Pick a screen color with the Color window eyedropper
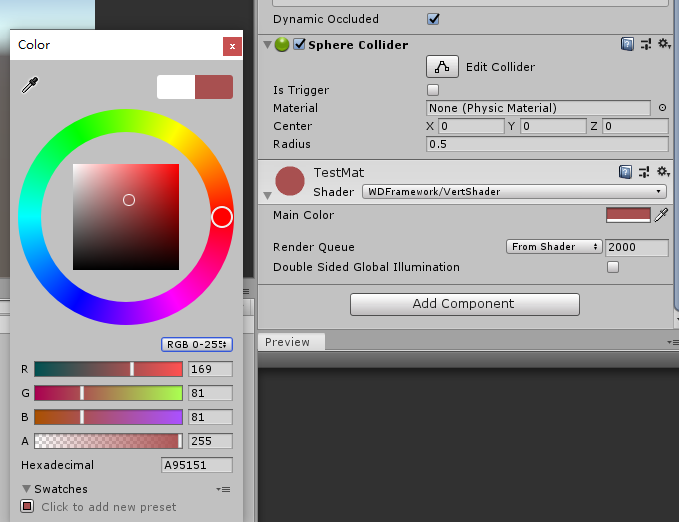Screen dimensions: 679x522 click(x=30, y=85)
